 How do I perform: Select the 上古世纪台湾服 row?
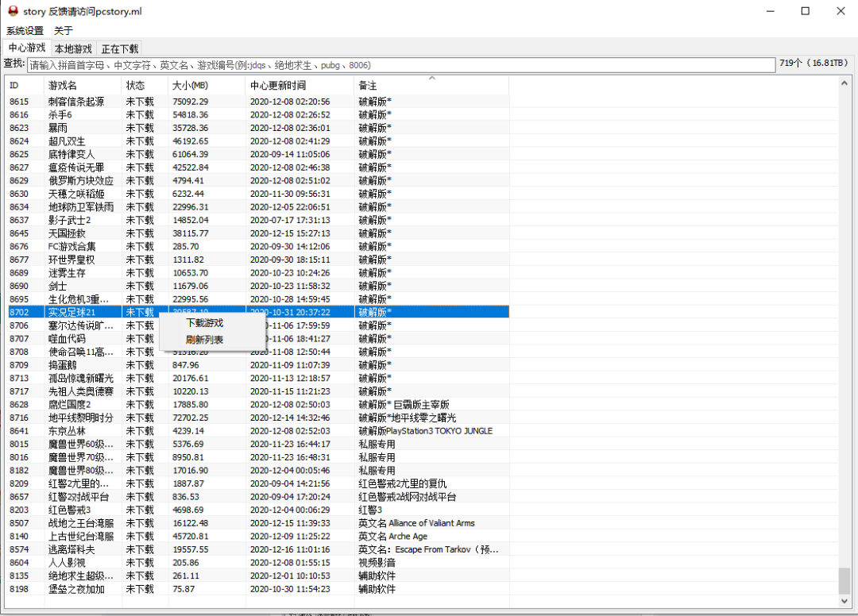pos(257,536)
